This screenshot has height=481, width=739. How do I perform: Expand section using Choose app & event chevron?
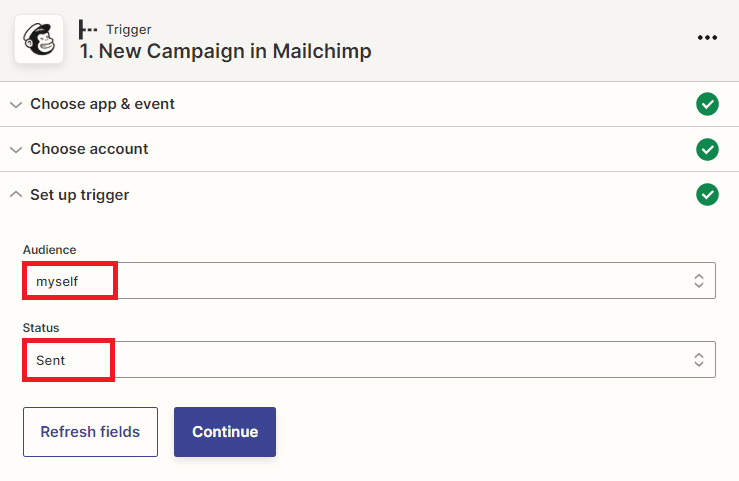16,104
